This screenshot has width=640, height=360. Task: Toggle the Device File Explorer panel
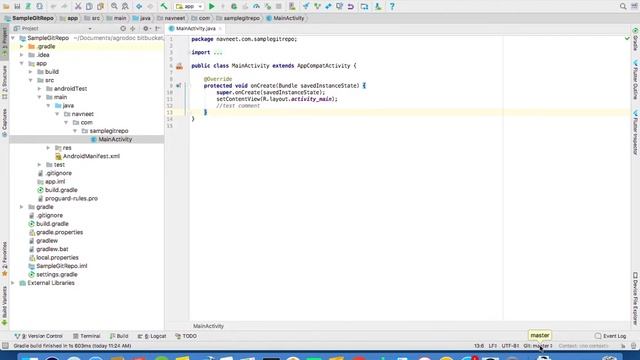pyautogui.click(x=636, y=299)
